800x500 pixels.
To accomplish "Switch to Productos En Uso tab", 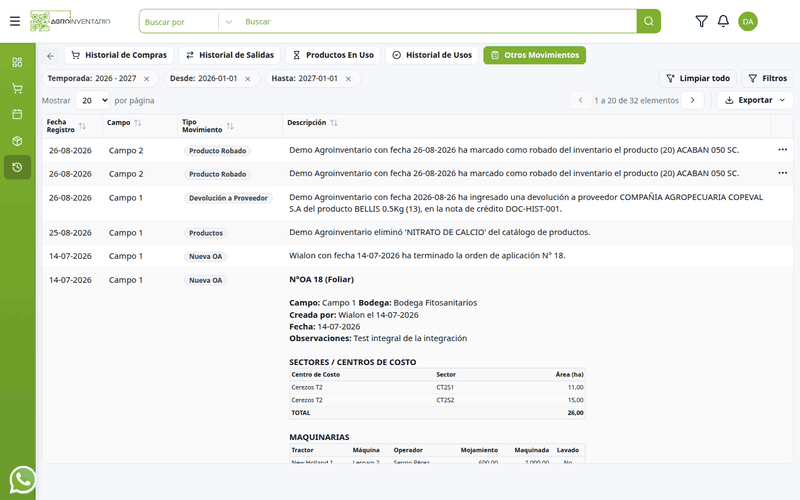I will (333, 55).
